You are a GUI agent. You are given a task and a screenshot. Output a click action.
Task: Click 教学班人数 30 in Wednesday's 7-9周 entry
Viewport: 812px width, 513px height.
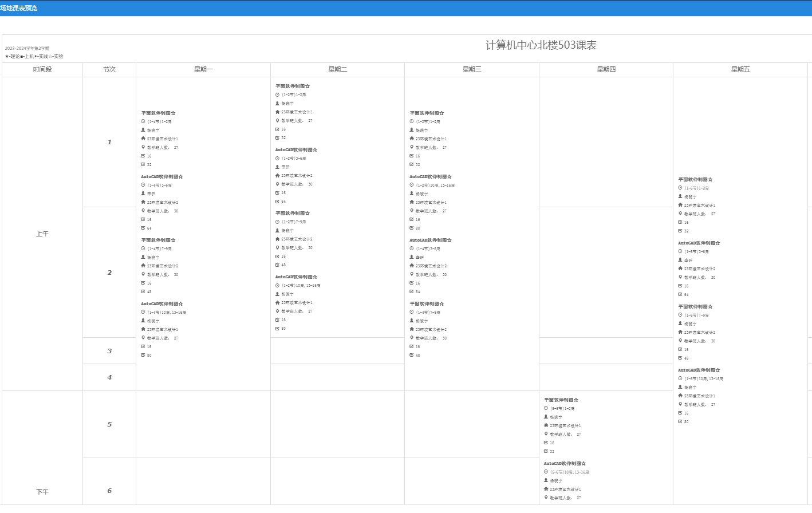tap(431, 338)
